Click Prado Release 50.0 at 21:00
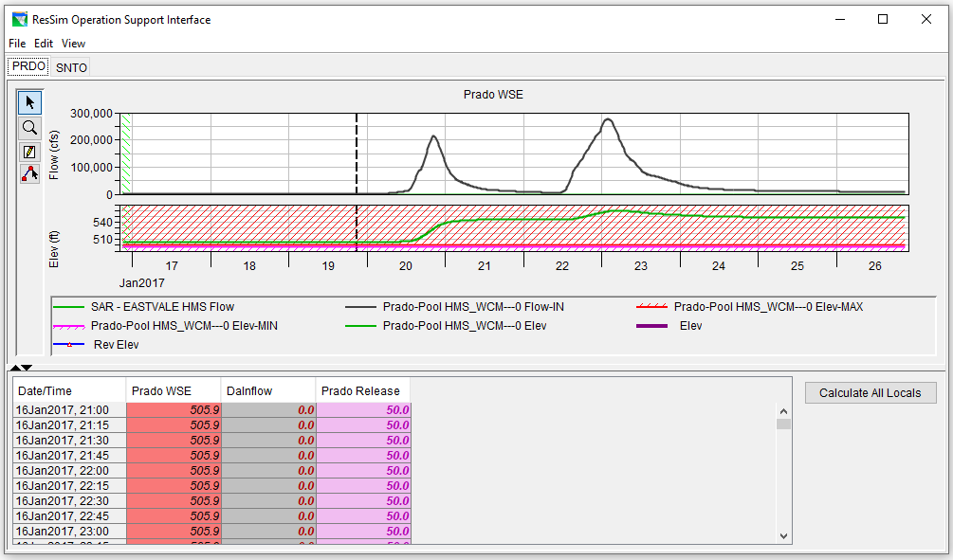Image resolution: width=953 pixels, height=560 pixels. [x=363, y=410]
